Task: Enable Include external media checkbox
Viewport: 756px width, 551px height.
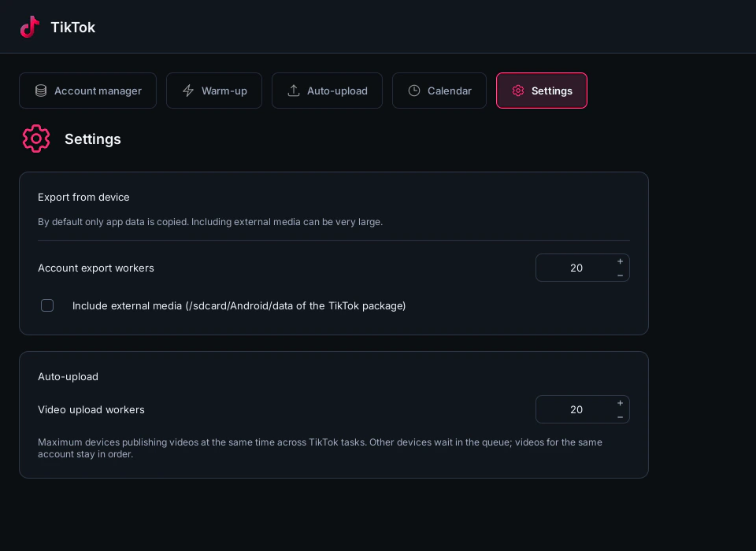Action: tap(47, 305)
